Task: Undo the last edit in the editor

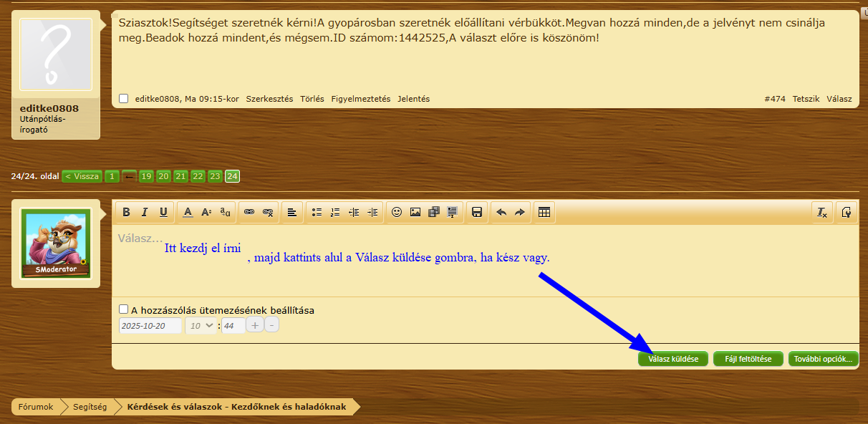Action: click(501, 212)
